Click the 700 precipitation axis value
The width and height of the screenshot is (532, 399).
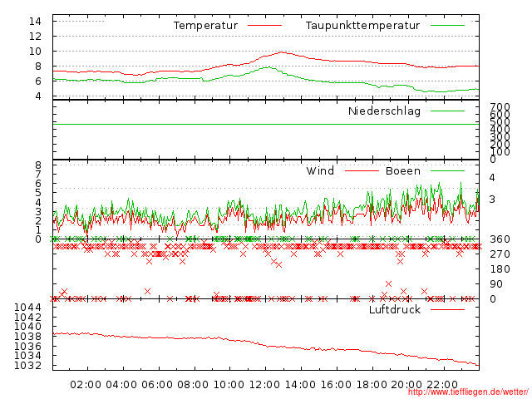[x=500, y=107]
